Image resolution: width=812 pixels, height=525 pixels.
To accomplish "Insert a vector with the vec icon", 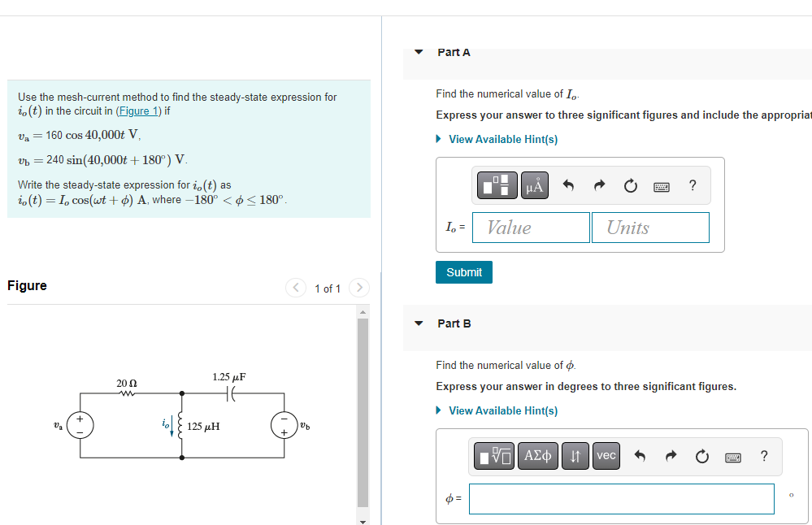I will pos(605,456).
